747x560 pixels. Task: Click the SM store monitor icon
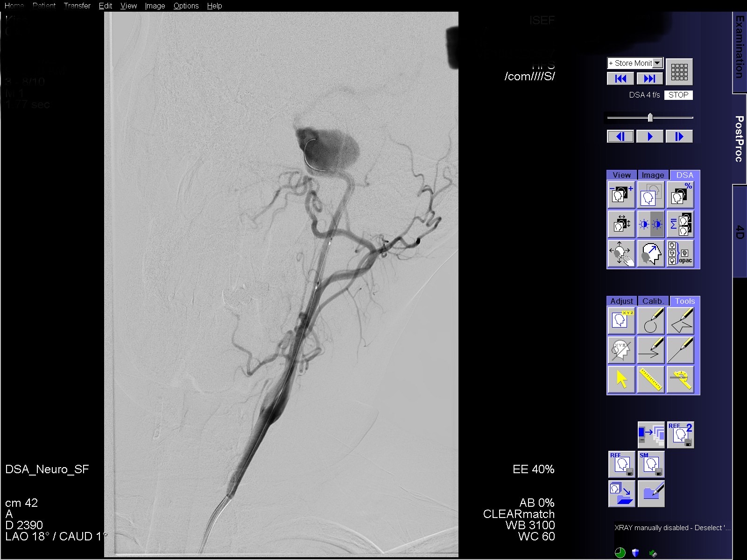tap(651, 465)
